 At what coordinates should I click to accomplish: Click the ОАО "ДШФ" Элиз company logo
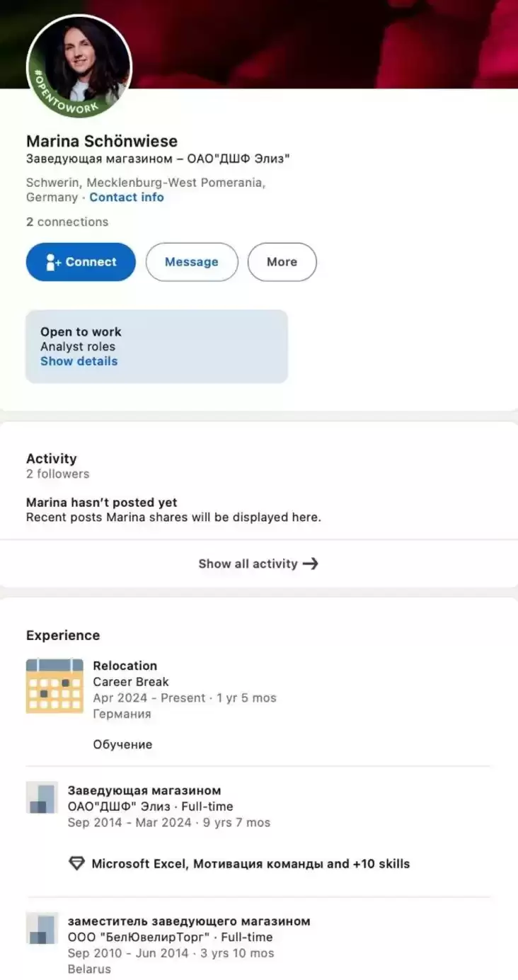coord(42,797)
